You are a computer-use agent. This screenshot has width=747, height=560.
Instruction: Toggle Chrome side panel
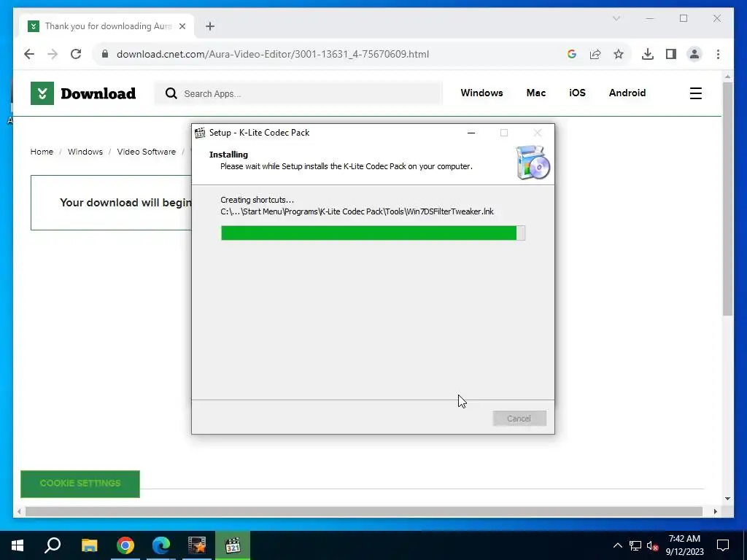[671, 54]
